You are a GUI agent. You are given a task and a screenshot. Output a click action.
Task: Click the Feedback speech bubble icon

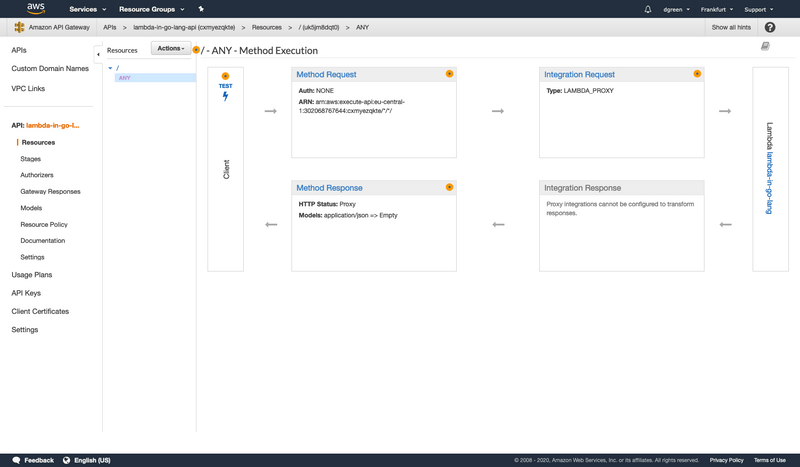(x=16, y=460)
